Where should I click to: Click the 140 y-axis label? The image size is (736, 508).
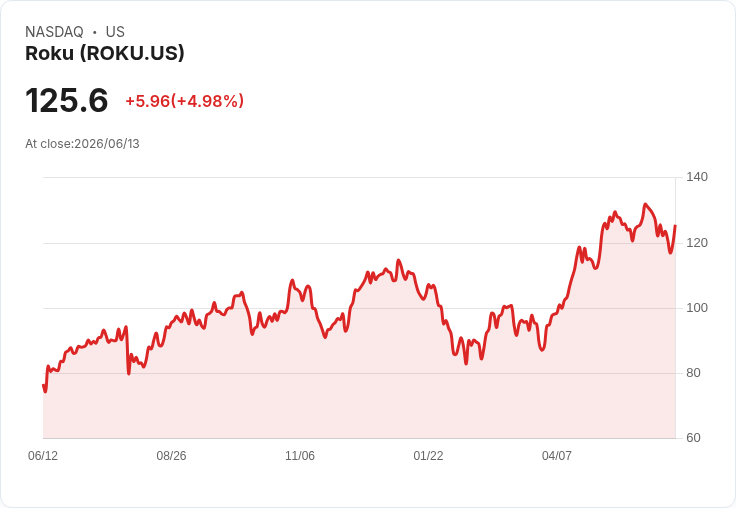pos(697,177)
